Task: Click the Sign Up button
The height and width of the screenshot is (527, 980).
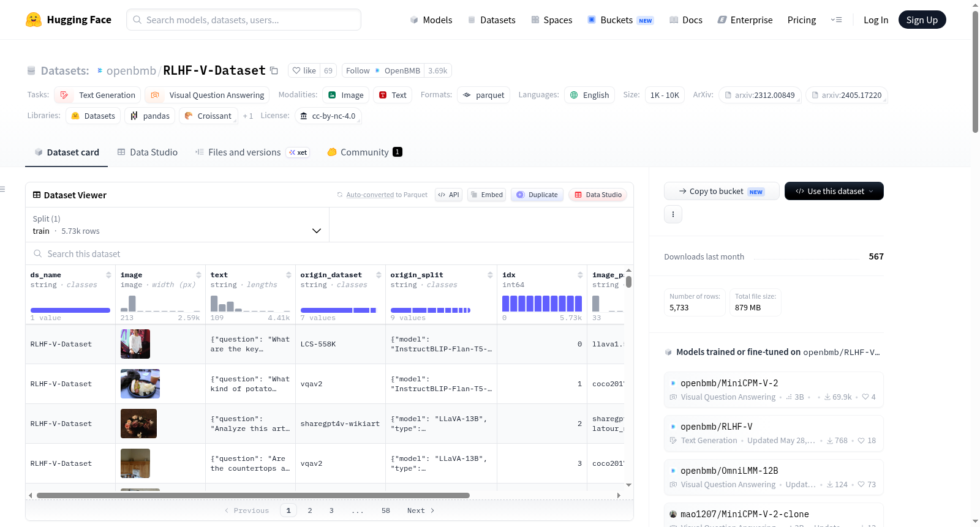Action: 922,20
